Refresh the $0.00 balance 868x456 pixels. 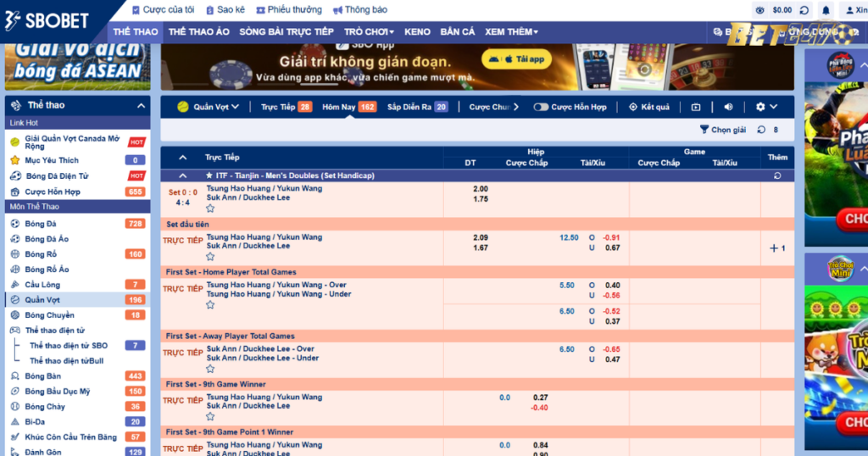(x=804, y=10)
